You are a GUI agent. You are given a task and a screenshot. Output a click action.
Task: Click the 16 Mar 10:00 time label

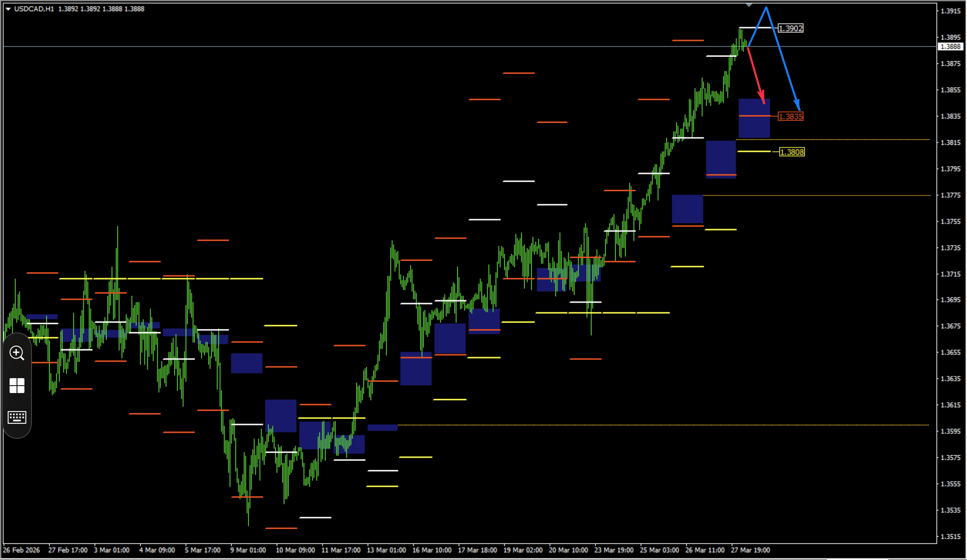point(432,550)
